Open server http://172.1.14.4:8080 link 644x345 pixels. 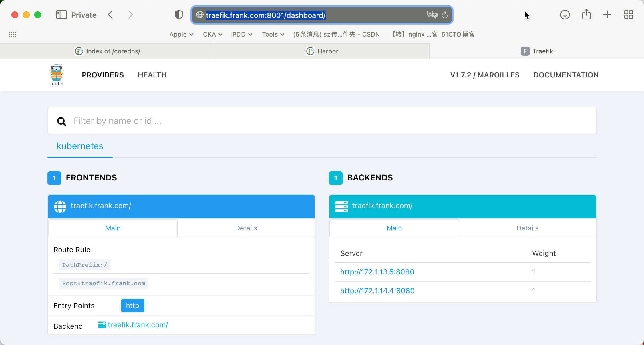point(377,291)
